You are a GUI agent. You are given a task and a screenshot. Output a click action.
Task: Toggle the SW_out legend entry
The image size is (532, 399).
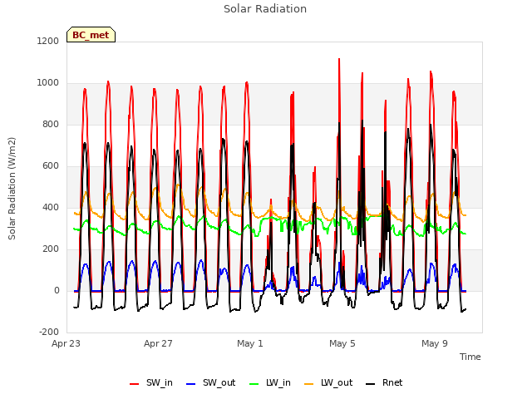210,383
